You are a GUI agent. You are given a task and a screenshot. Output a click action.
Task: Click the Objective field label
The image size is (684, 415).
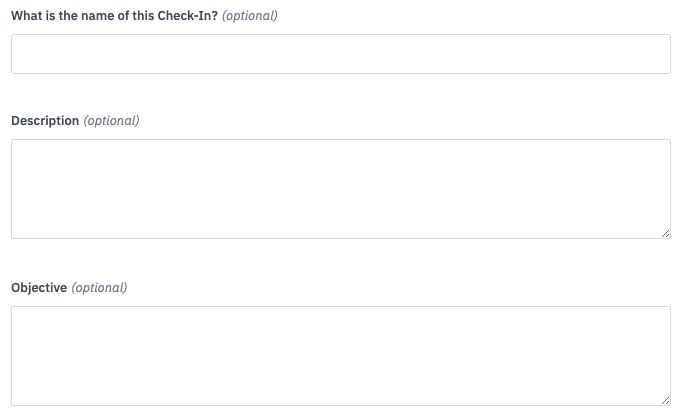coord(39,288)
